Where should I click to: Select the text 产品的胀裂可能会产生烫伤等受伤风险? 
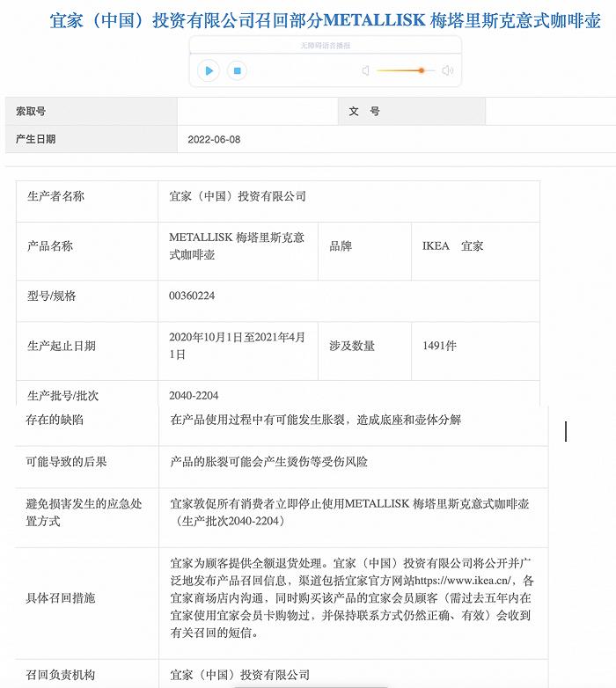click(268, 462)
